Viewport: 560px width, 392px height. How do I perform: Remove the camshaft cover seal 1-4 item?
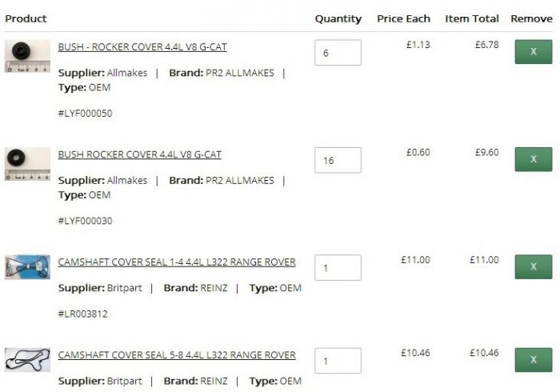534,266
